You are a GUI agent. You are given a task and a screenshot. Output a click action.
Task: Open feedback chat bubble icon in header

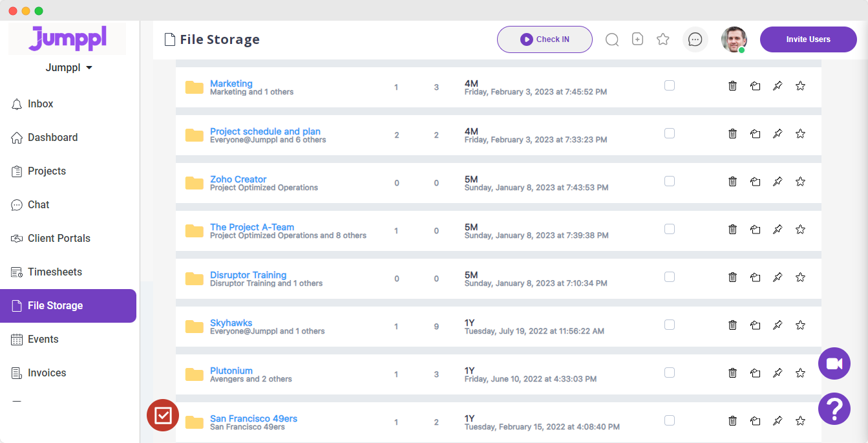695,39
